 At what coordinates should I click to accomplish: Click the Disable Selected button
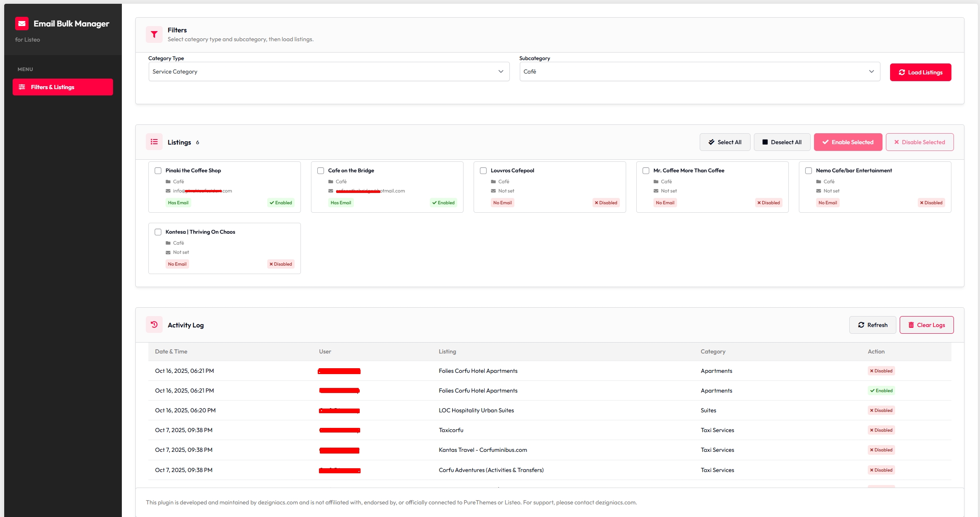coord(919,142)
